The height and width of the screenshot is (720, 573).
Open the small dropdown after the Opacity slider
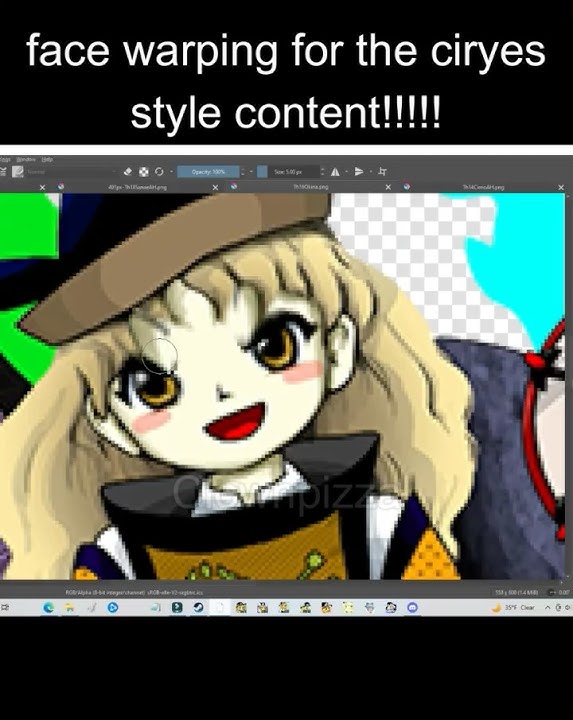point(251,172)
